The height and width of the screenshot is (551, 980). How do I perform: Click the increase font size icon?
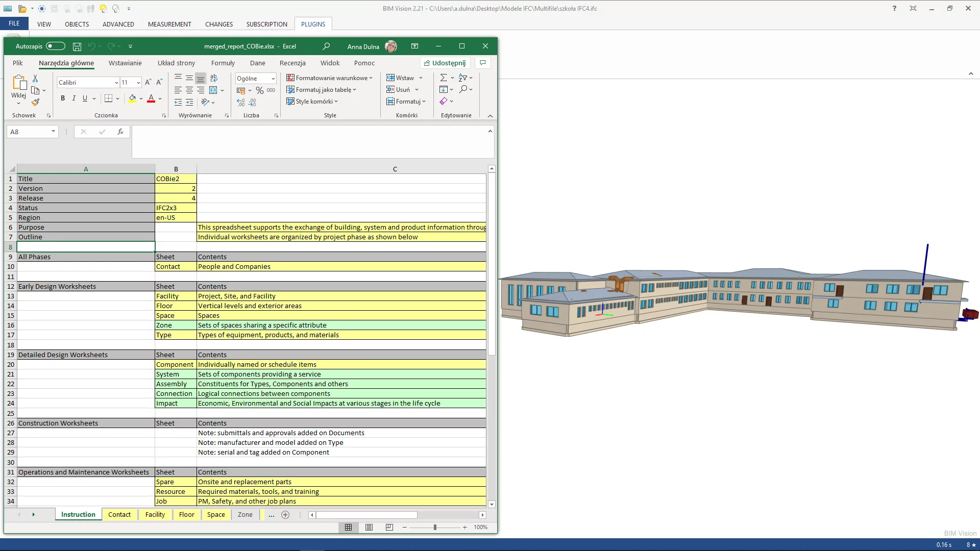tap(148, 82)
